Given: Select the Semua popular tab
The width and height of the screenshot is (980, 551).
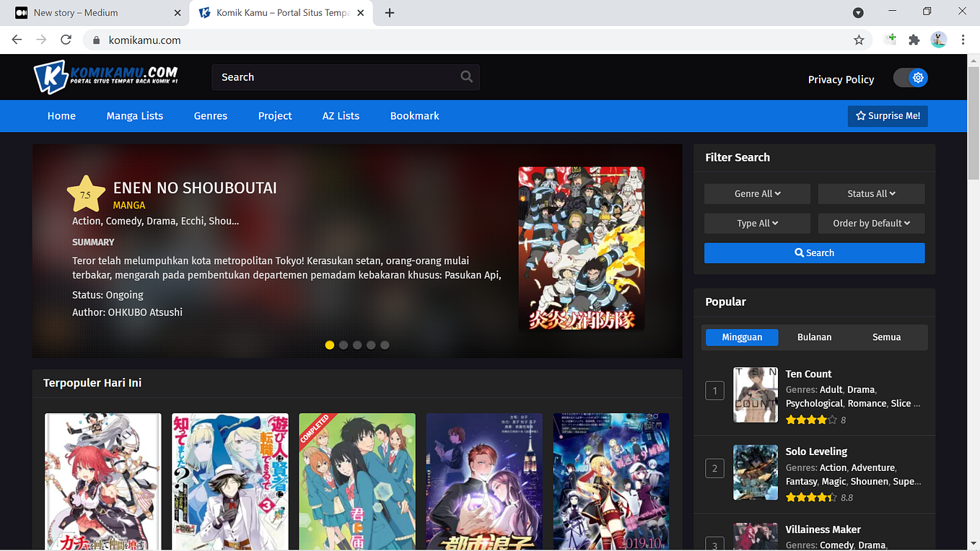Looking at the screenshot, I should tap(886, 337).
